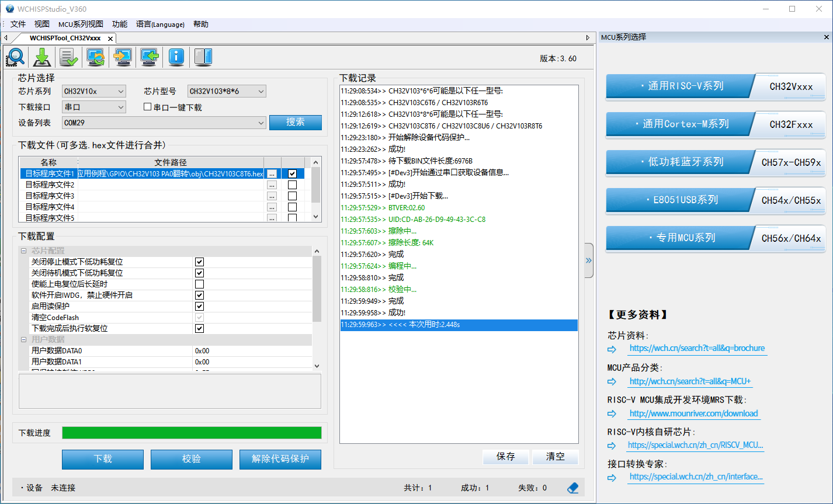Click the 下载 button
This screenshot has width=833, height=504.
[103, 460]
